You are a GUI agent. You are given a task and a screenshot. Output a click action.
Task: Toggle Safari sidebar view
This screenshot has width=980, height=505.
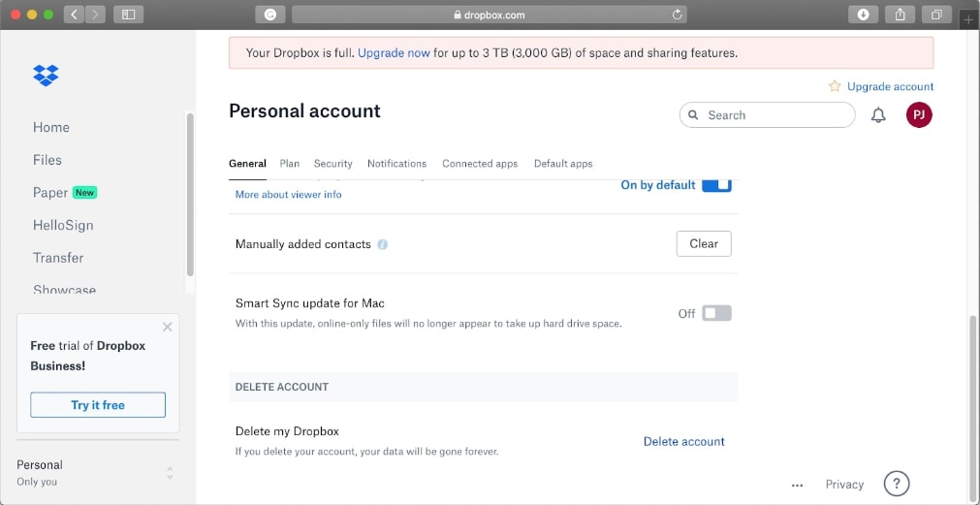pyautogui.click(x=128, y=15)
